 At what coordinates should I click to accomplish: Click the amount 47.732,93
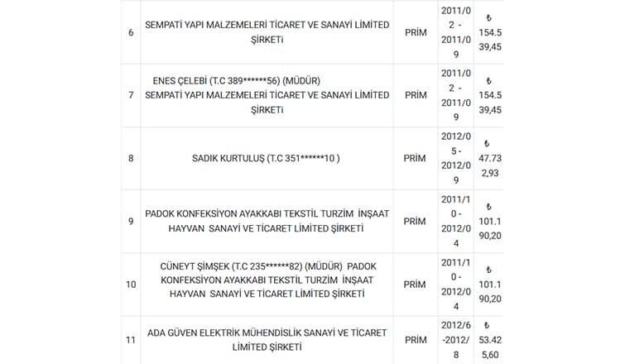[490, 165]
